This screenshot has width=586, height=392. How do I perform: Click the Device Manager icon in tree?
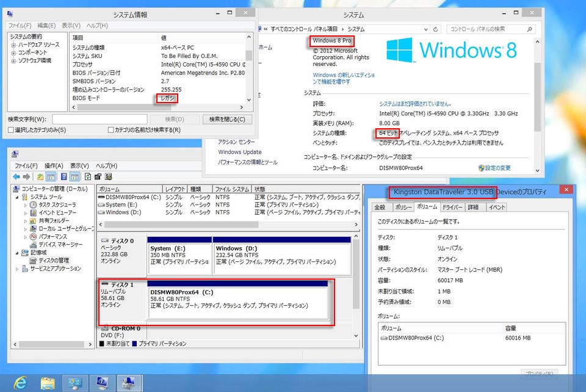pyautogui.click(x=33, y=245)
